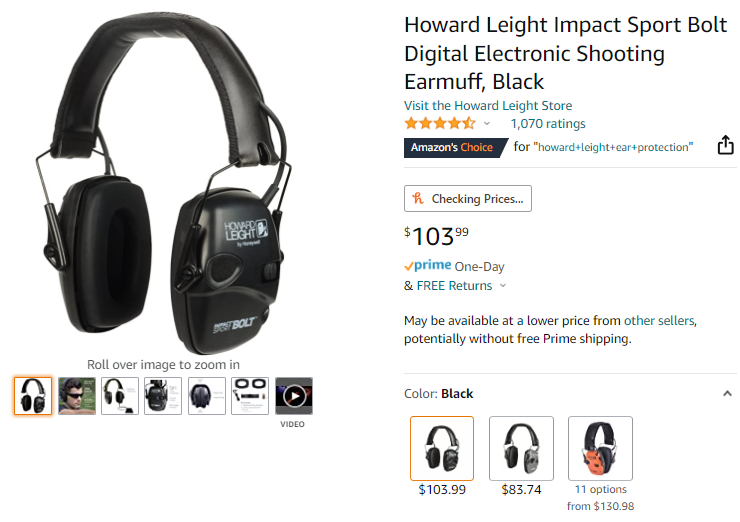Click the Honey Checking Prices button
The width and height of the screenshot is (740, 522).
click(468, 199)
